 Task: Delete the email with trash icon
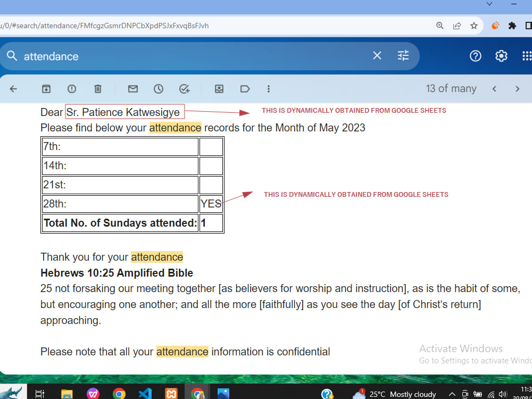[98, 89]
